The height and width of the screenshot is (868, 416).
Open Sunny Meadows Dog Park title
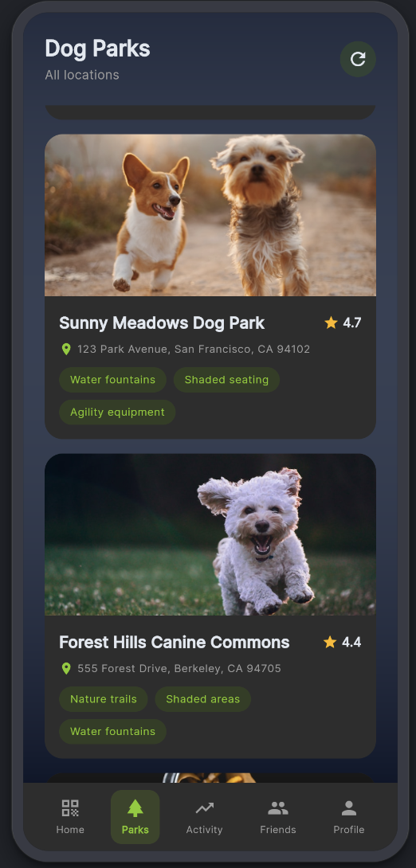coord(163,323)
